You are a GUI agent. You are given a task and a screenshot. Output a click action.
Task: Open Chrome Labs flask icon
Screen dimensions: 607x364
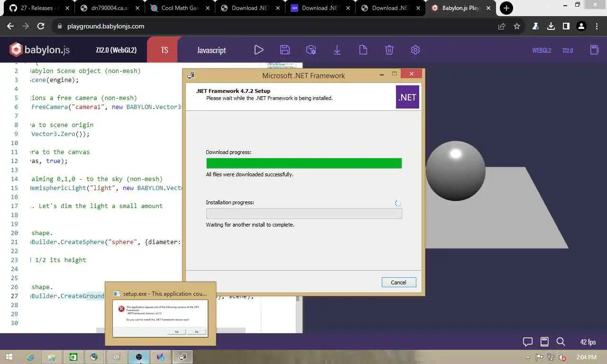[x=536, y=27]
